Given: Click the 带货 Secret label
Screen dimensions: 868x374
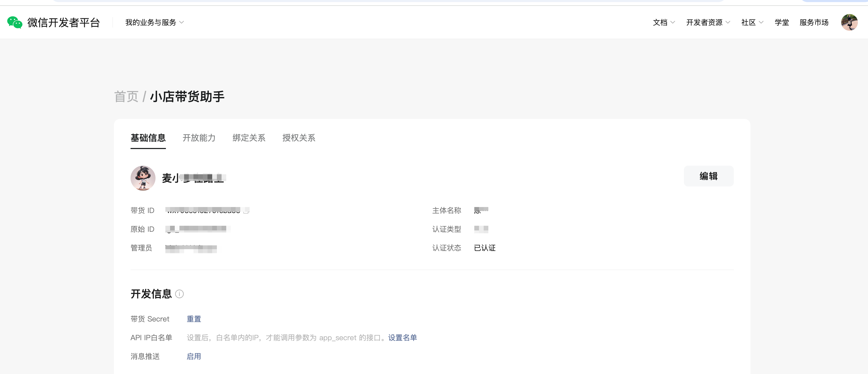Looking at the screenshot, I should pyautogui.click(x=150, y=319).
